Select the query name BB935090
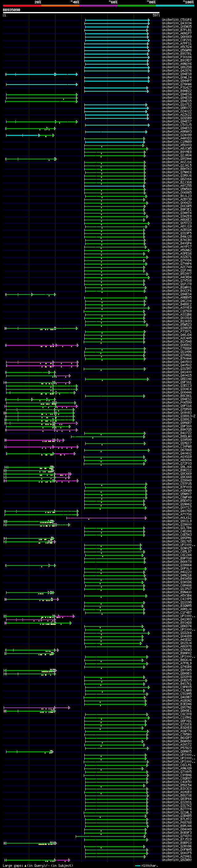Viewport: 197px width, 868px height. click(x=11, y=10)
